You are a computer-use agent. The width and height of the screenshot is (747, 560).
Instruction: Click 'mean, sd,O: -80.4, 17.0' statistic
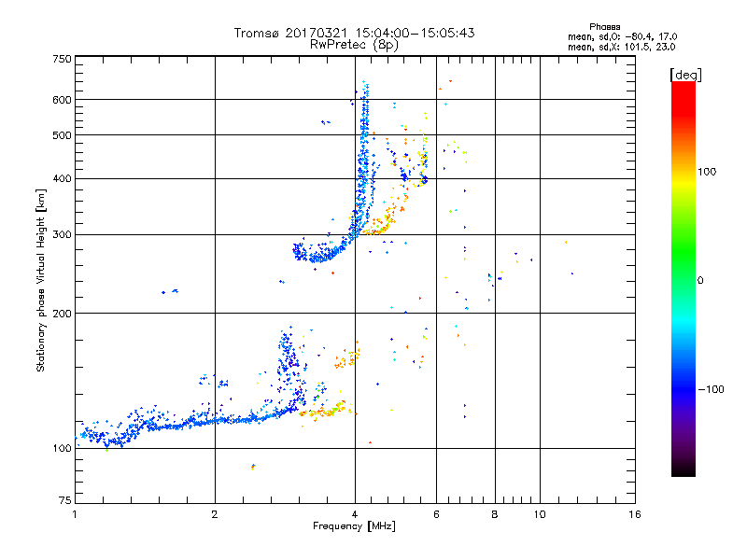tap(622, 36)
